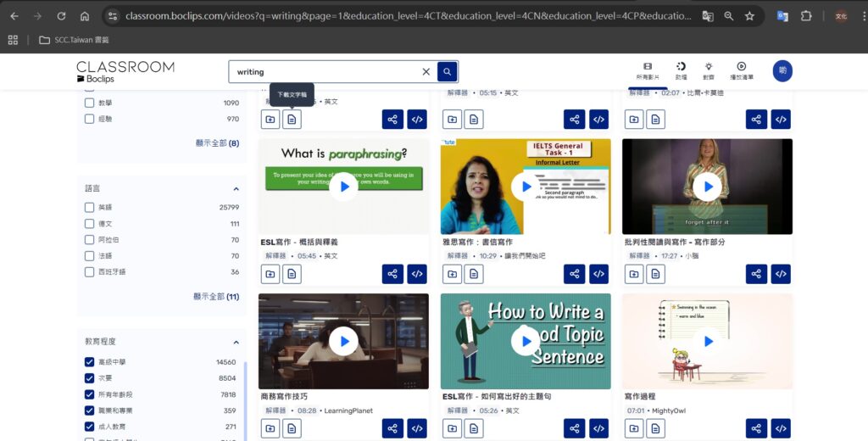Clear the search field with the X icon

pos(426,72)
